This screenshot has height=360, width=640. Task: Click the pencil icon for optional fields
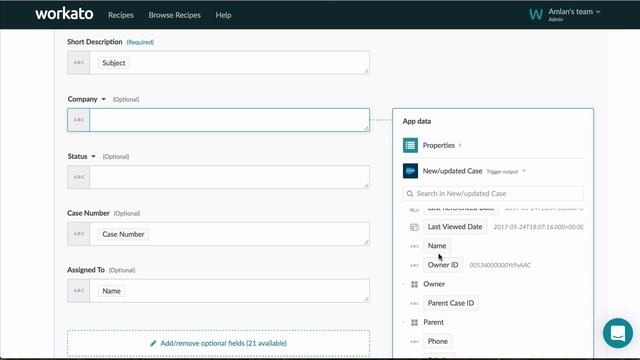153,343
